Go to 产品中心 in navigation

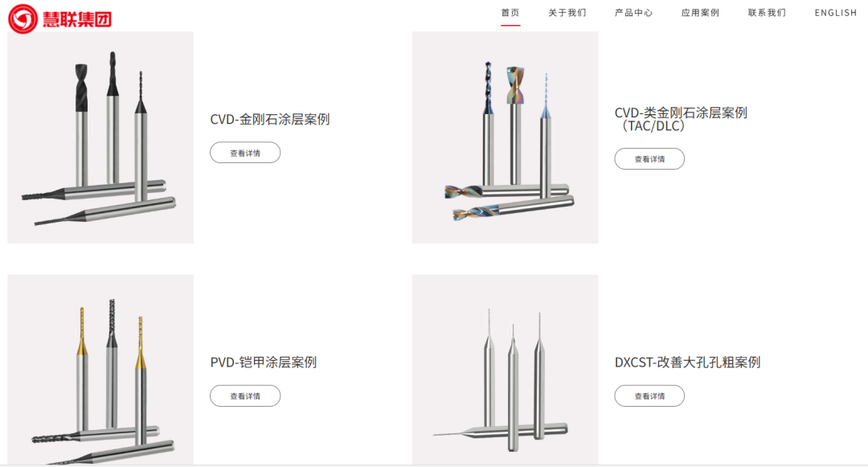coord(633,13)
